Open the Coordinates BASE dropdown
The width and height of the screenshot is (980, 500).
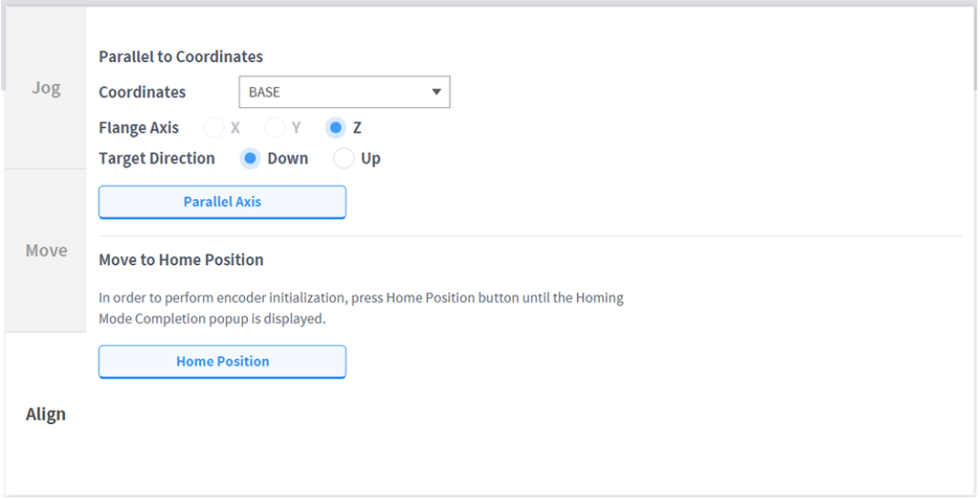click(x=334, y=92)
